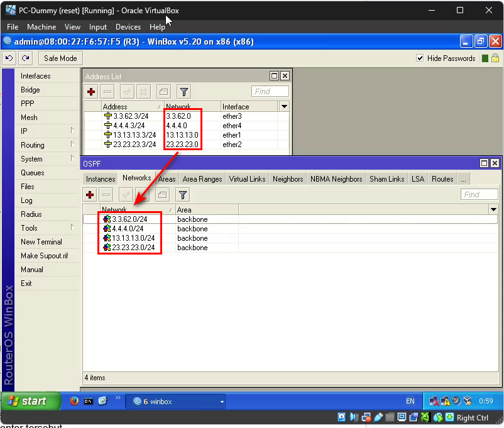The width and height of the screenshot is (504, 428).
Task: Show more OSPF tabs via ellipsis
Action: pos(463,179)
